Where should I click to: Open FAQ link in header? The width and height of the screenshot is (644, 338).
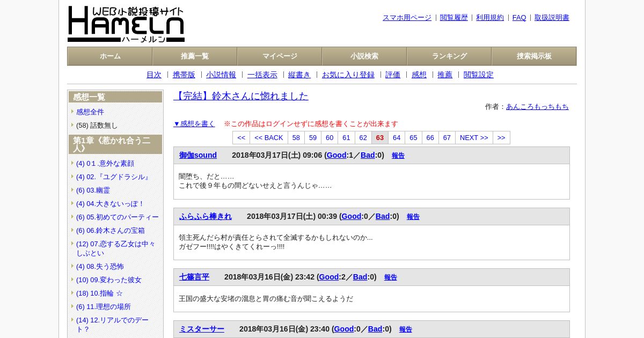click(x=519, y=18)
